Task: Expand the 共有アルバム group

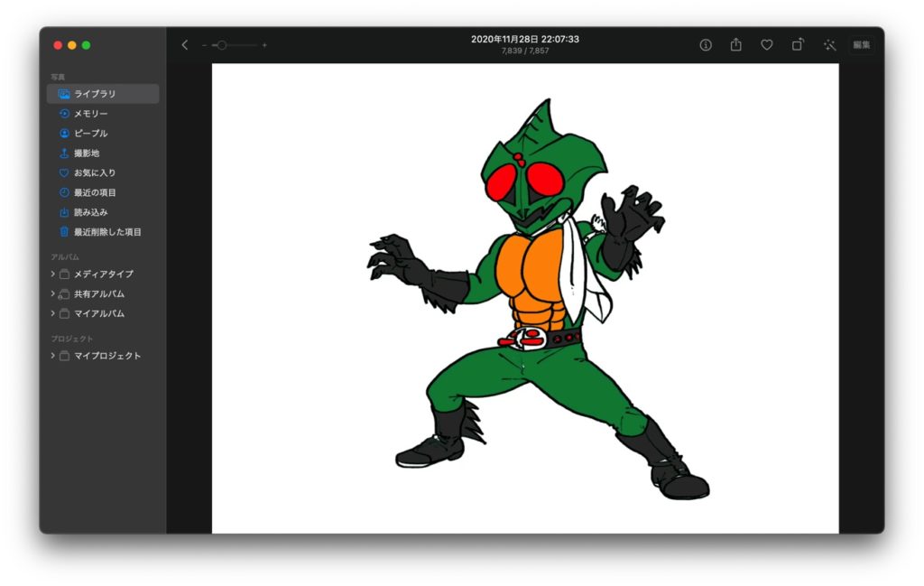Action: (x=52, y=293)
